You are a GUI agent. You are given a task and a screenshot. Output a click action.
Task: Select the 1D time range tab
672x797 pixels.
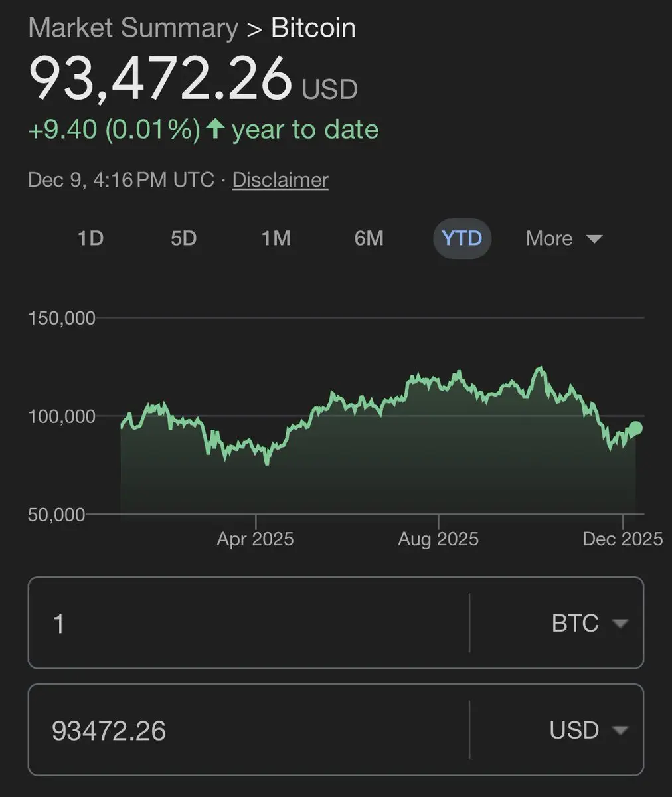(x=90, y=238)
